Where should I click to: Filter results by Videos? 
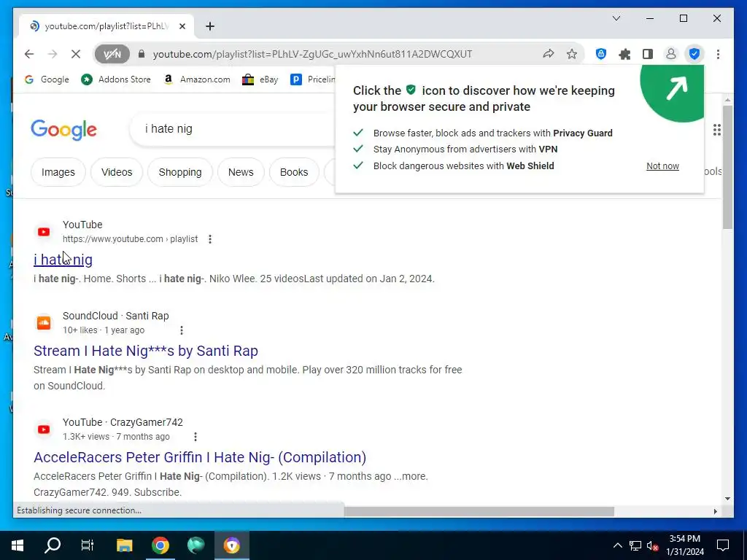117,172
